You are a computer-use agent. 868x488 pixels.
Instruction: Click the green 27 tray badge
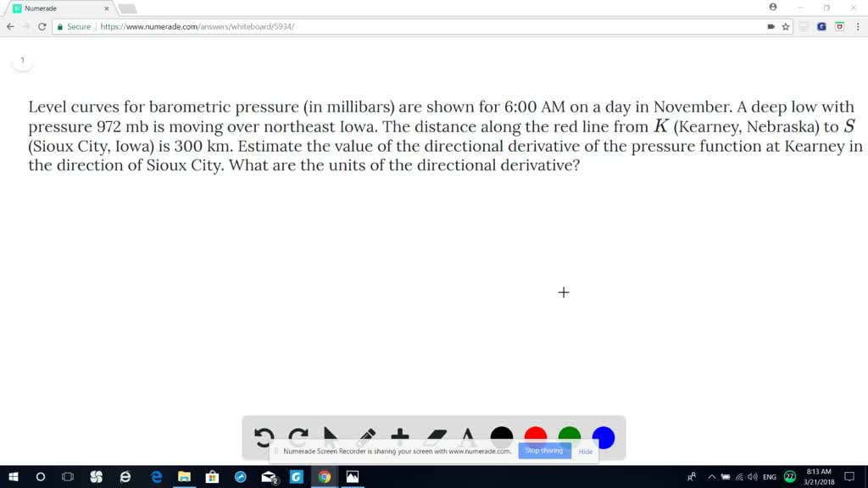click(x=790, y=476)
